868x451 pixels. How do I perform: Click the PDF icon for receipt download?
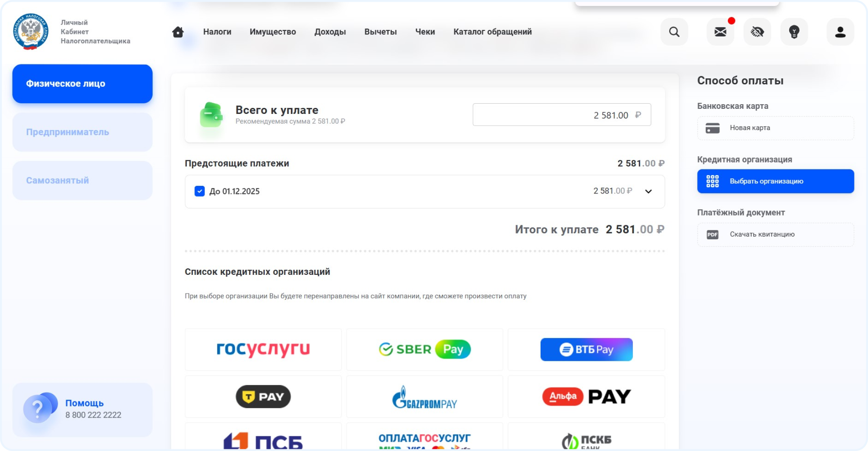713,235
